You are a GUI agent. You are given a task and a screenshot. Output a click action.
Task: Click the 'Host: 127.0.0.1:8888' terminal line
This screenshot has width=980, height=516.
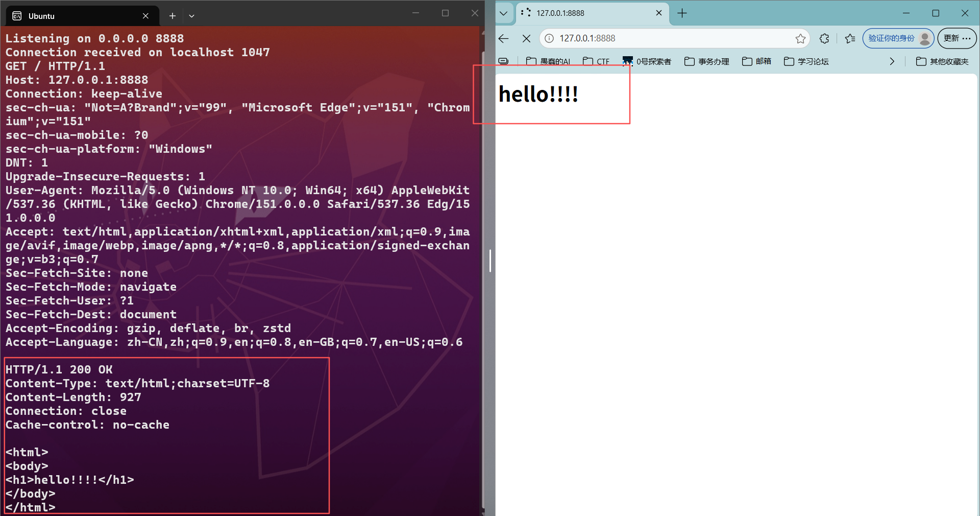tap(77, 80)
